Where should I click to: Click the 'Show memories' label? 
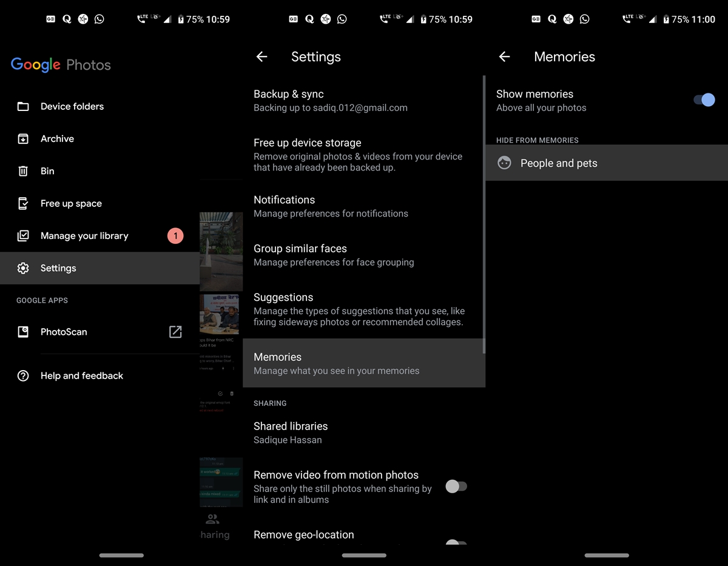[534, 94]
